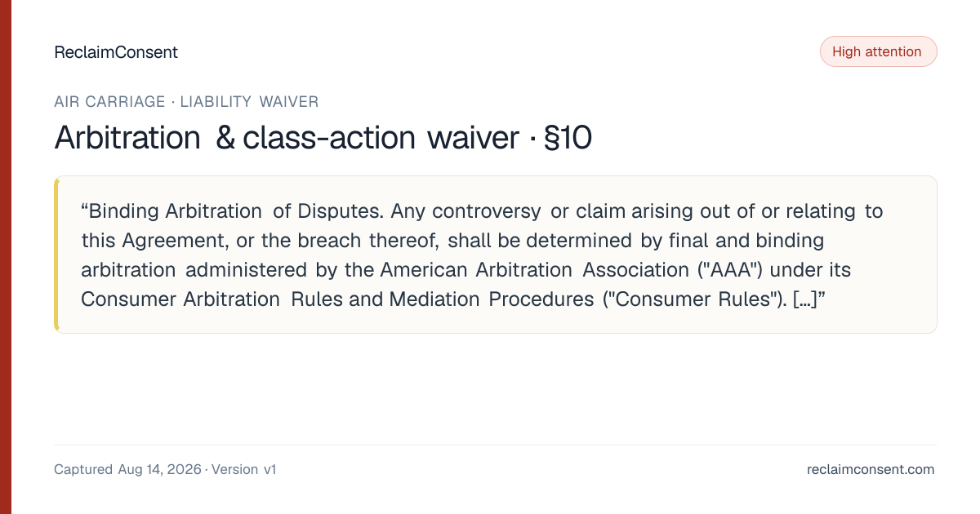Select the Captured Aug 14, 2026 date
980x514 pixels.
click(x=127, y=470)
